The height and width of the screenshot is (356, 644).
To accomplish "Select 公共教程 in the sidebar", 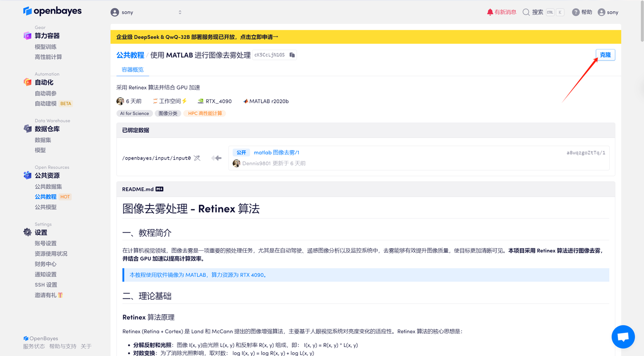I will click(x=46, y=196).
